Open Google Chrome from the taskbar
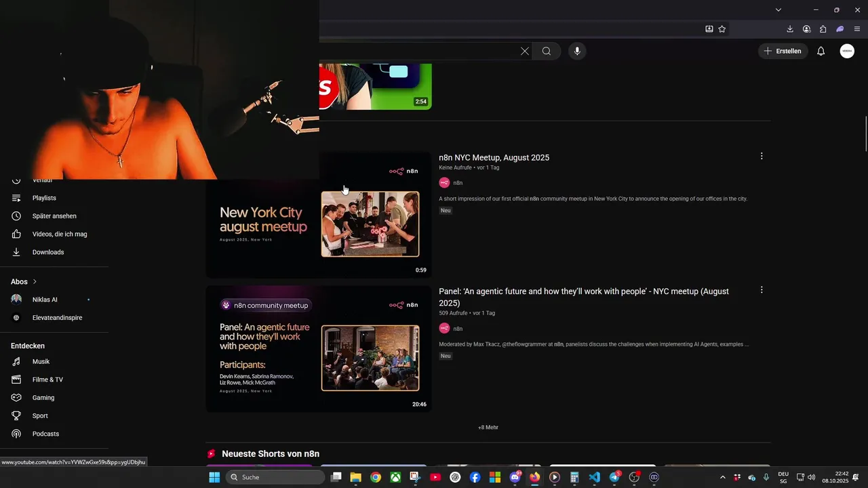 [x=376, y=477]
